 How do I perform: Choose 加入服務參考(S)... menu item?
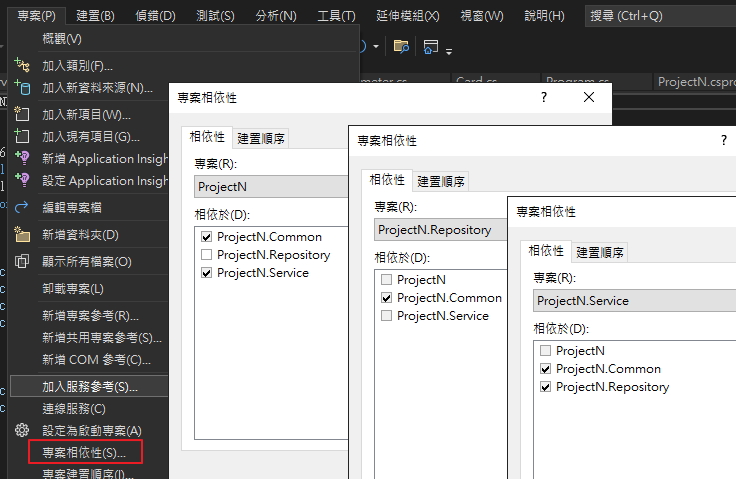tap(89, 386)
